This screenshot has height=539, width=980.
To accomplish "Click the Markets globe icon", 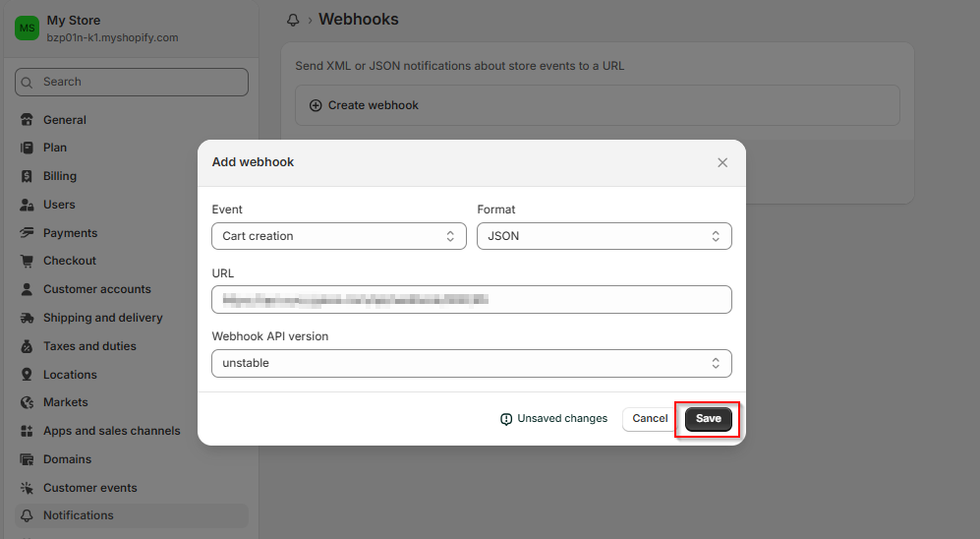I will click(x=27, y=402).
